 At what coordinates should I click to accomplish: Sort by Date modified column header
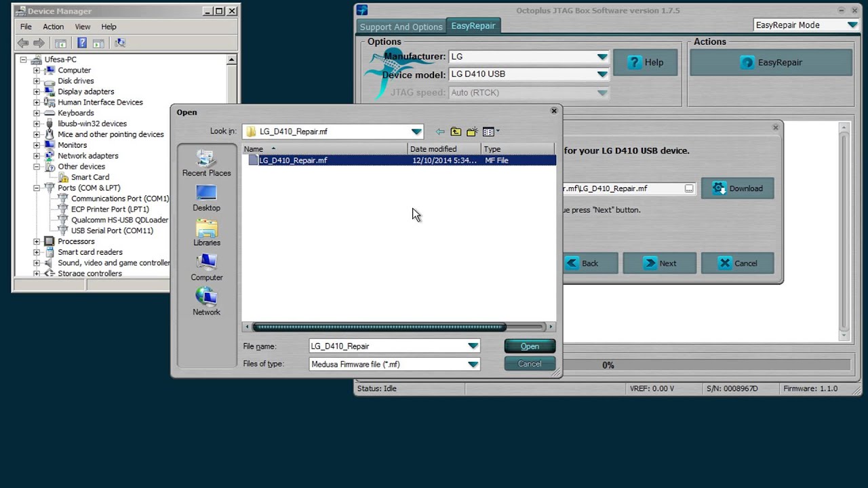[x=444, y=149]
